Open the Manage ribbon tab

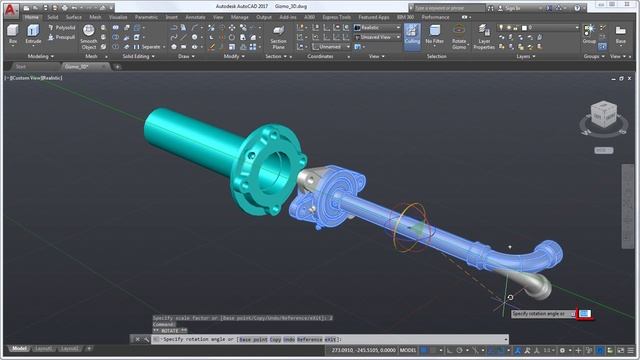[x=240, y=17]
